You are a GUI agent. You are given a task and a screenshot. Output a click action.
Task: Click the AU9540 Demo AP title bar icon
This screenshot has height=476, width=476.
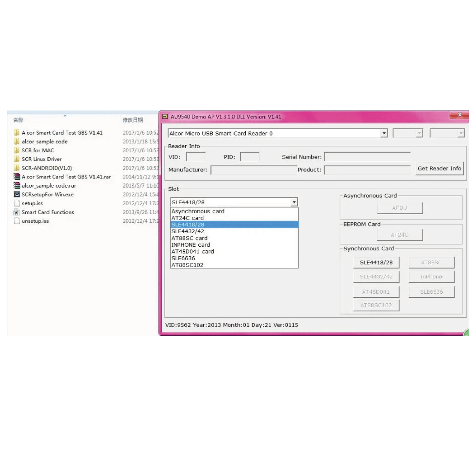click(x=165, y=116)
